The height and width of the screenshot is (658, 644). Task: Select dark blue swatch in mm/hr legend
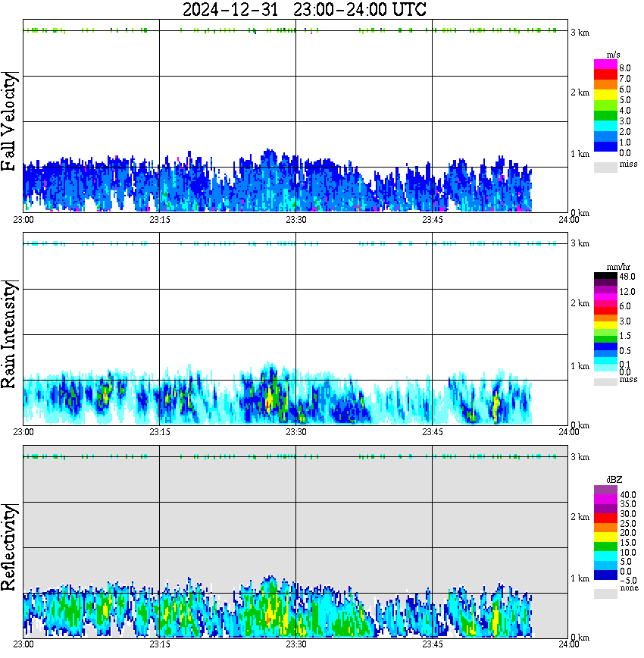click(x=605, y=346)
